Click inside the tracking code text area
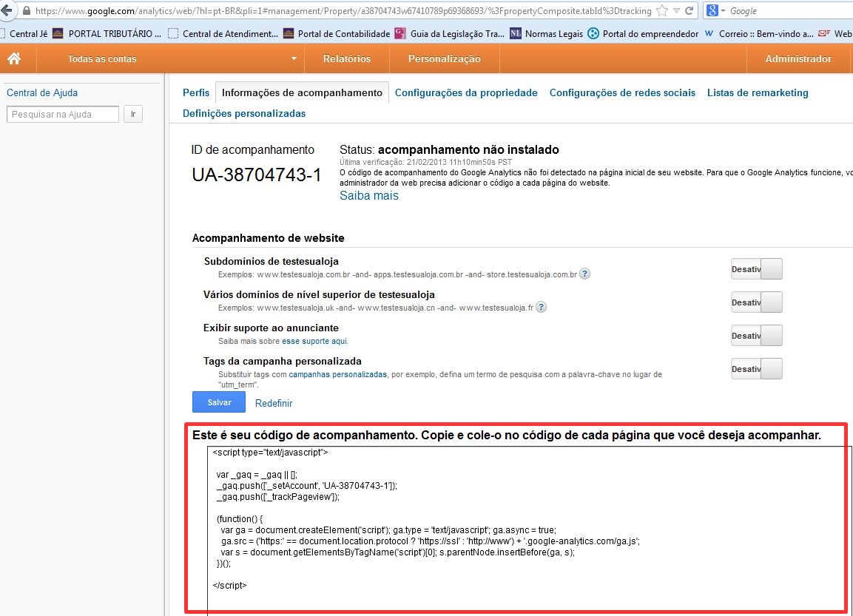Image resolution: width=853 pixels, height=616 pixels. click(x=530, y=530)
